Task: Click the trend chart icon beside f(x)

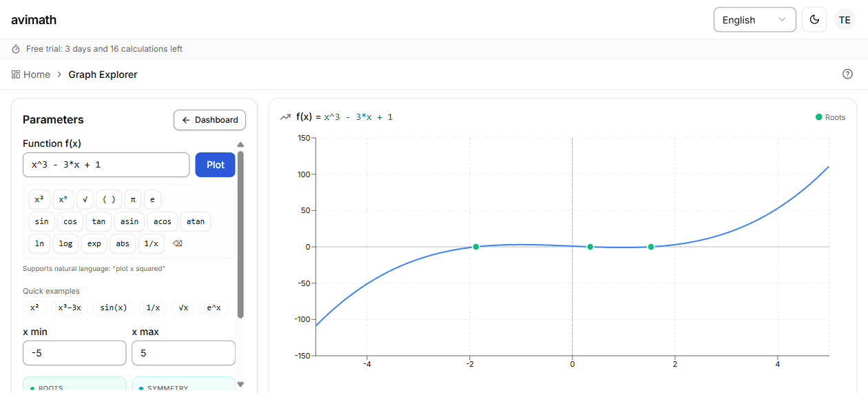Action: (x=285, y=117)
